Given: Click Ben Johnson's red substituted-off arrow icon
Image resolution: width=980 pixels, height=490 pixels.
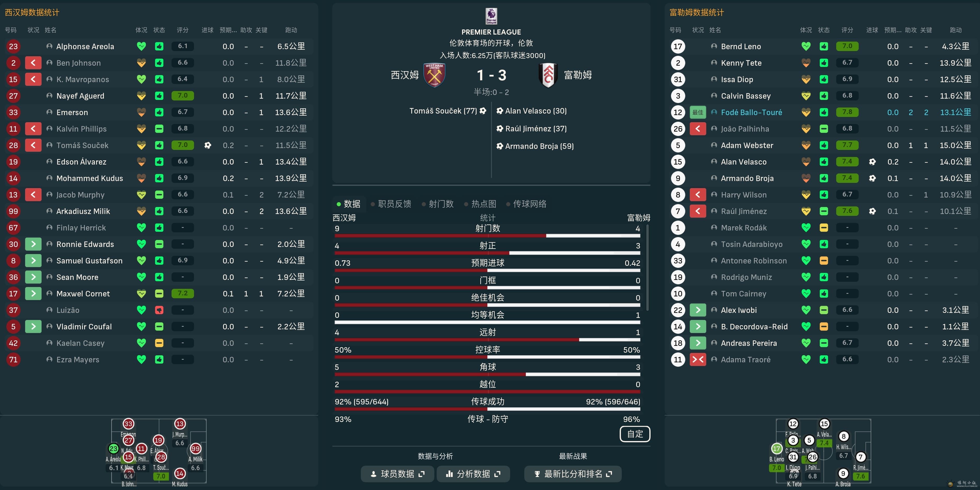Looking at the screenshot, I should point(33,63).
